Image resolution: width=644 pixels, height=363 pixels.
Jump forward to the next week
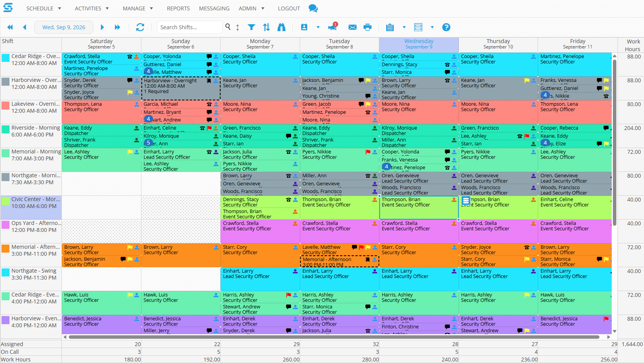117,27
